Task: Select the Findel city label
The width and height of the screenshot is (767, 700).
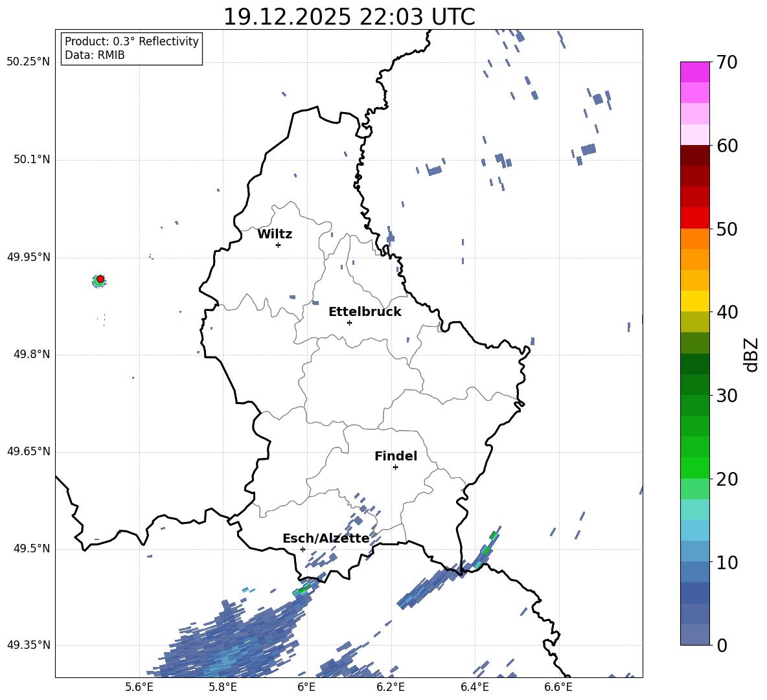Action: pyautogui.click(x=396, y=457)
